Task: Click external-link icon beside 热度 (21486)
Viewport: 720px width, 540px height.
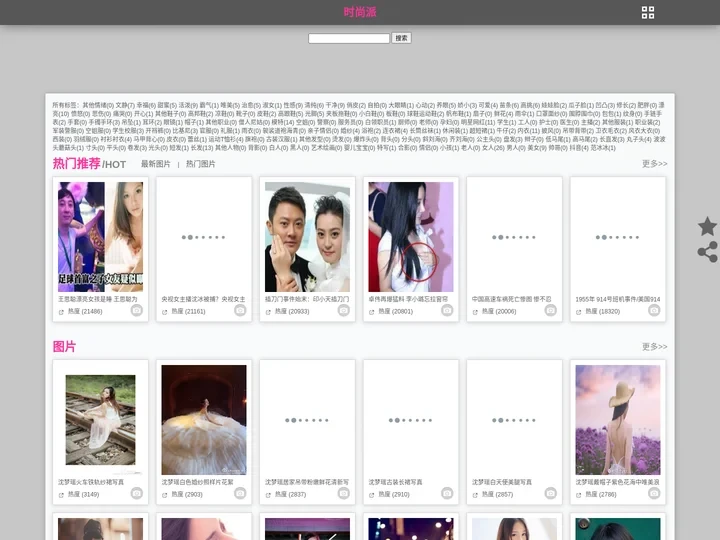Action: pyautogui.click(x=61, y=312)
